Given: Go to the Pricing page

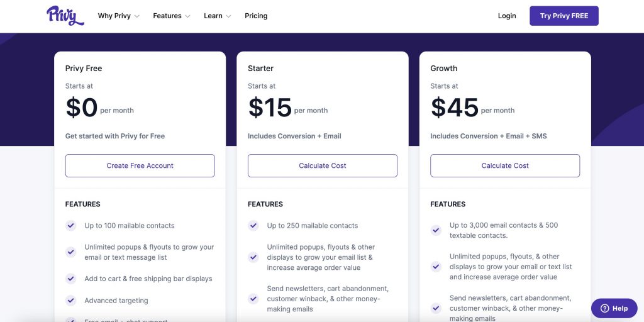Looking at the screenshot, I should [x=256, y=16].
